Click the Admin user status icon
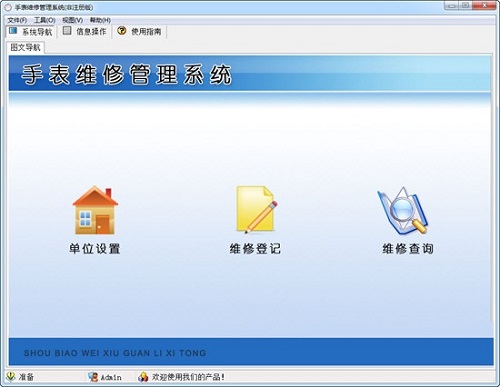This screenshot has height=387, width=500. pos(93,377)
